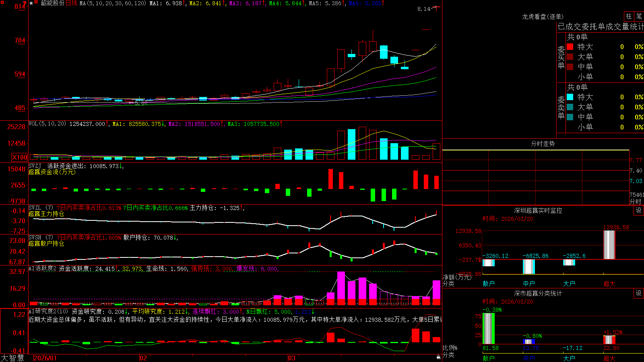Image resolution: width=644 pixels, height=362 pixels.
Task: Click the small red square icon in the top-left corner
Action: pos(2,2)
